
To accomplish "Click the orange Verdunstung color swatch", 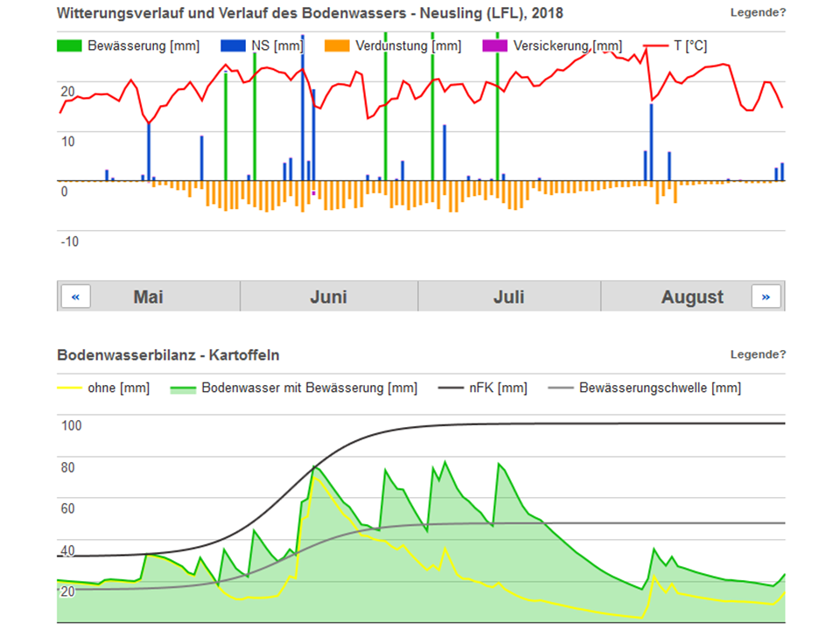I will (337, 45).
